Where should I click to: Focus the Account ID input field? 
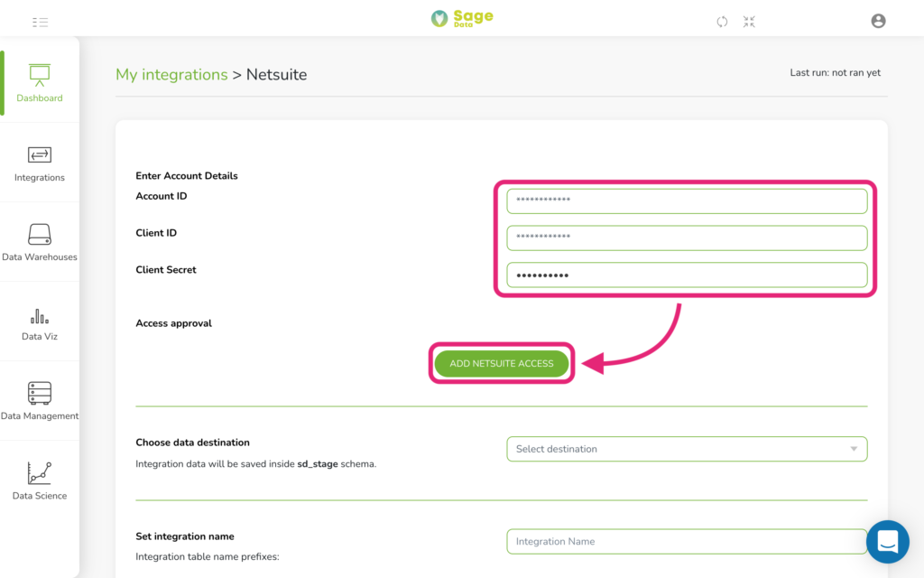point(687,200)
